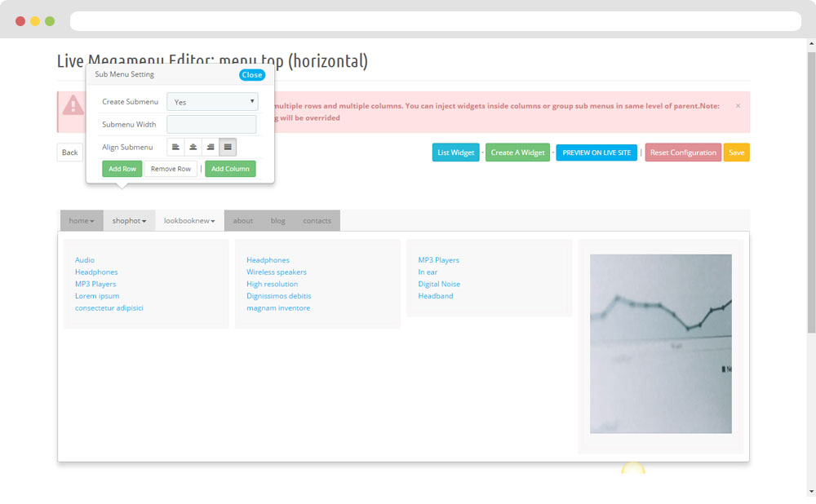Open the High resolution link
The image size is (816, 504).
coord(273,284)
